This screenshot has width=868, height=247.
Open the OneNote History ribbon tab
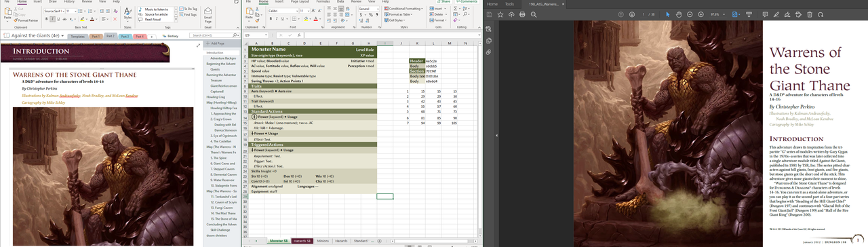[69, 1]
